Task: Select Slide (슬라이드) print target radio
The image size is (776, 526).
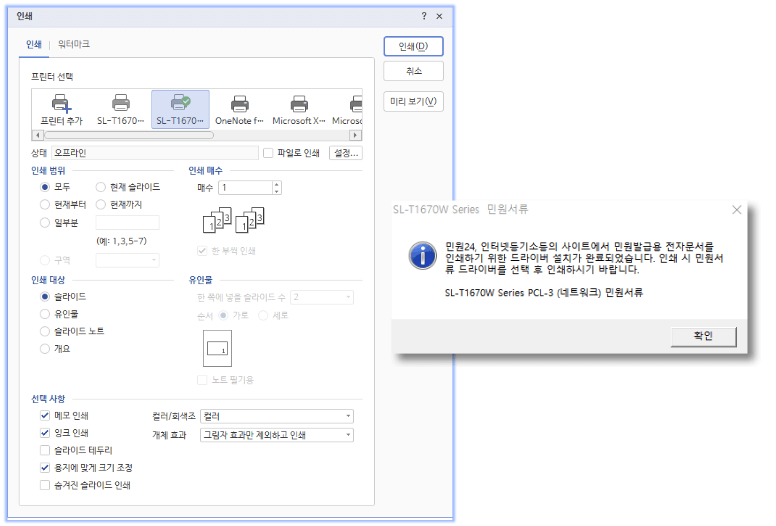Action: (x=45, y=297)
